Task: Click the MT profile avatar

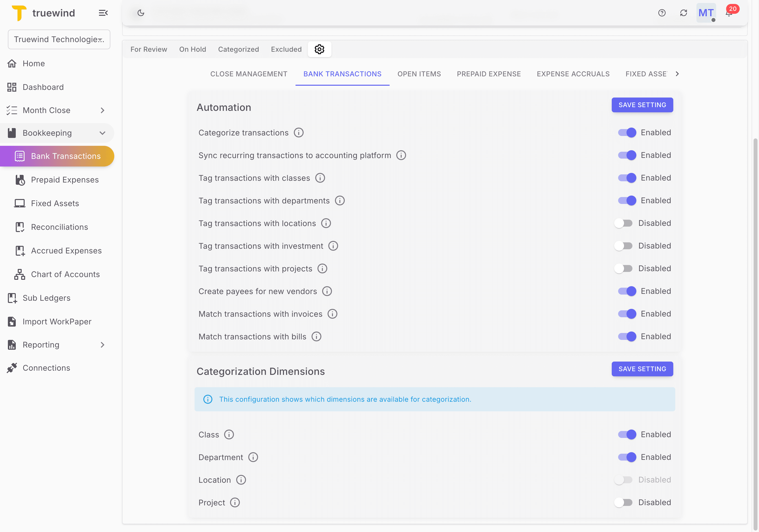Action: (x=706, y=13)
